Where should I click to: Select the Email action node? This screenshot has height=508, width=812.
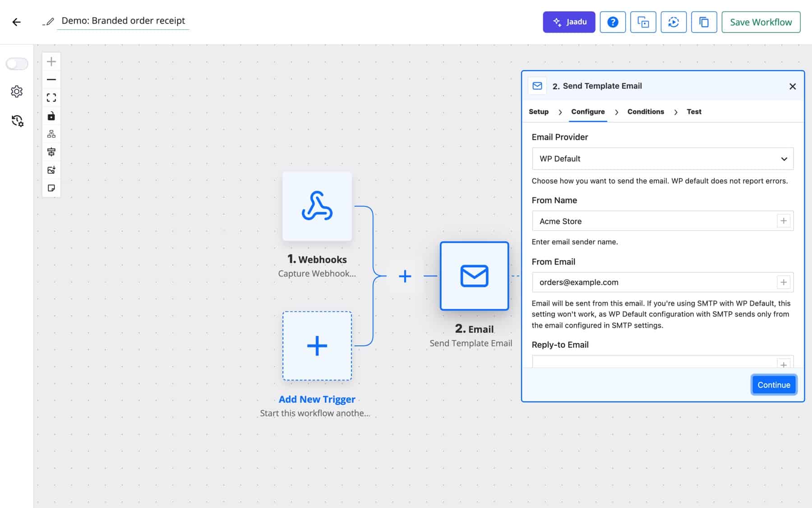[x=475, y=276]
